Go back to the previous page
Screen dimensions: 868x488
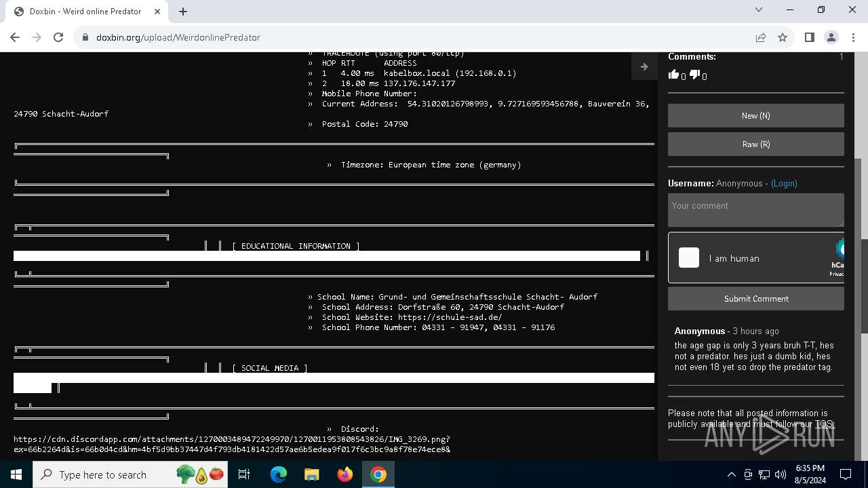[x=15, y=37]
